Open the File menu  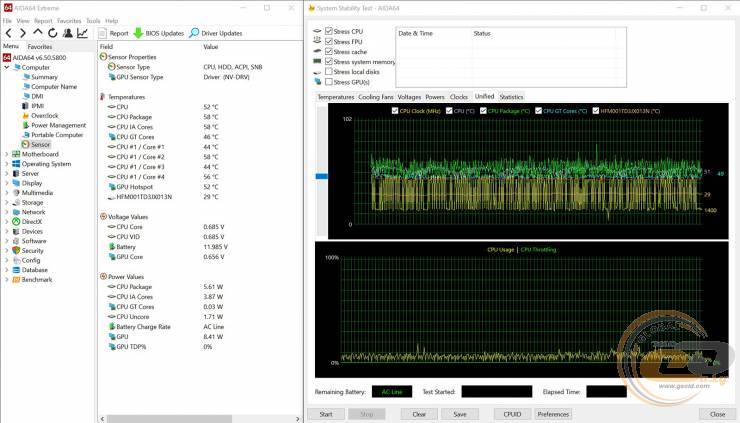pos(7,21)
